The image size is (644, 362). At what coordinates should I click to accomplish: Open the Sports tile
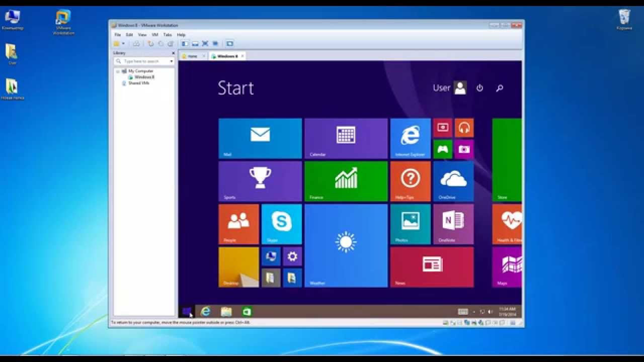tap(260, 181)
